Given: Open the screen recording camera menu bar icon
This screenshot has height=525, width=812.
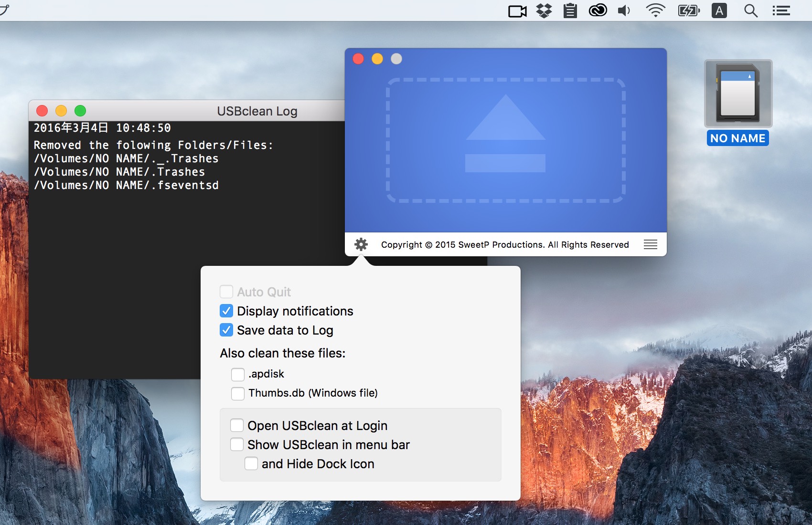Looking at the screenshot, I should [517, 10].
